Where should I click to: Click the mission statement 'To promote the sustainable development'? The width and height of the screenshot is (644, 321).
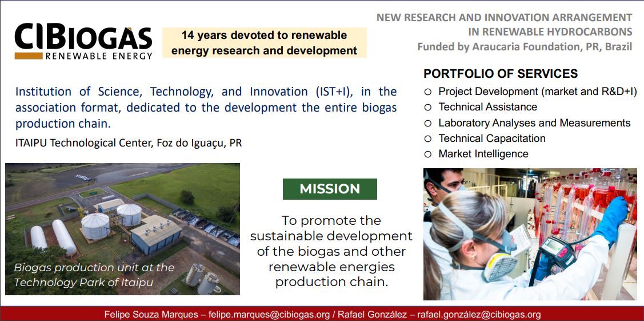point(331,252)
